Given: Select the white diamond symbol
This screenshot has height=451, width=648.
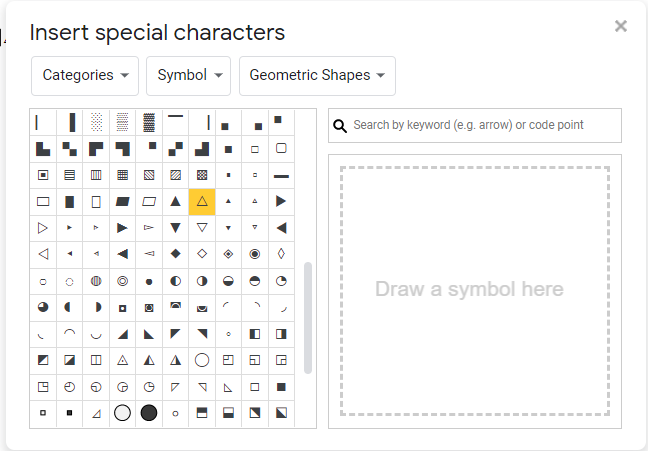Looking at the screenshot, I should 202,254.
